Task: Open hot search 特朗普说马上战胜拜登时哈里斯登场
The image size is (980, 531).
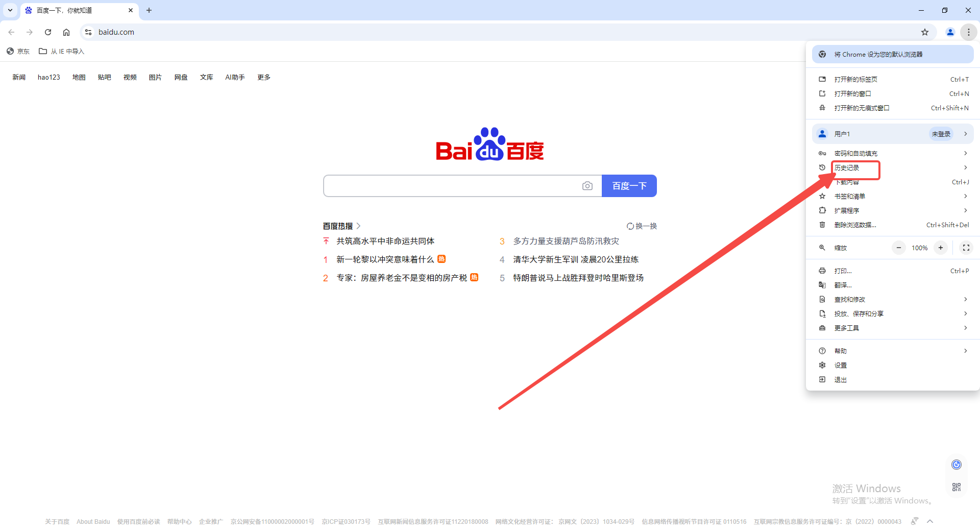Action: click(x=578, y=278)
